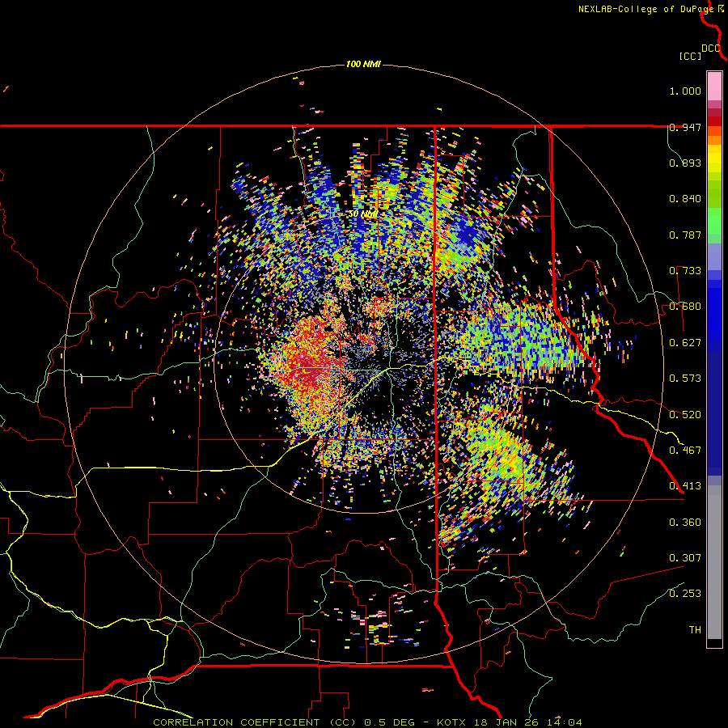Click the 0.413 color scale value
Image resolution: width=728 pixels, height=728 pixels.
pyautogui.click(x=685, y=486)
